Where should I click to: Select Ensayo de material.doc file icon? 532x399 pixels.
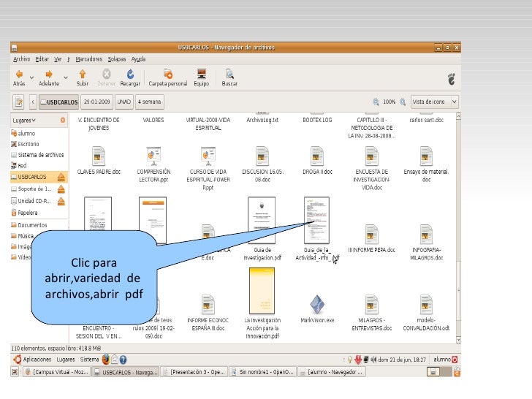point(426,156)
